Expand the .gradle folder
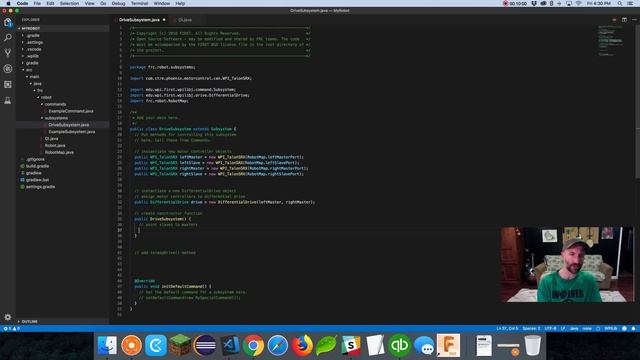This screenshot has height=360, width=640. click(x=33, y=36)
